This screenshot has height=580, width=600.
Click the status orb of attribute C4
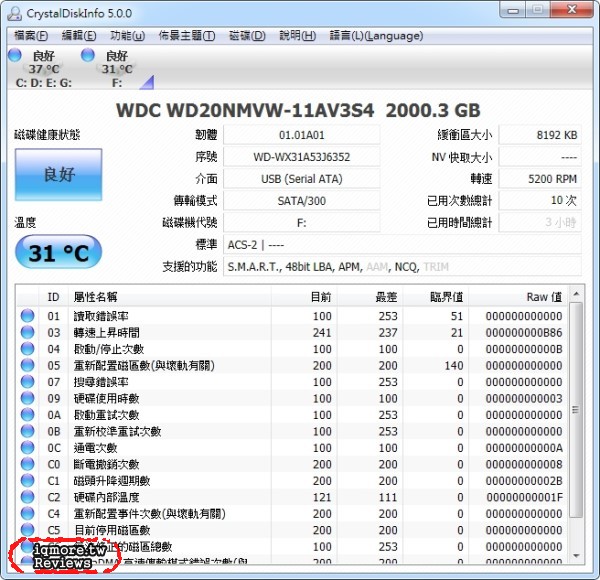click(27, 513)
